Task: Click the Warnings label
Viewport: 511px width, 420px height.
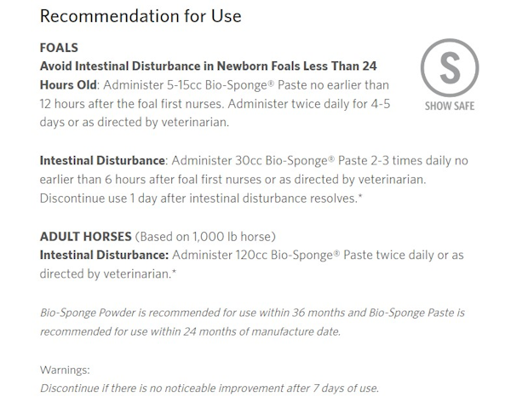Action: coord(65,370)
